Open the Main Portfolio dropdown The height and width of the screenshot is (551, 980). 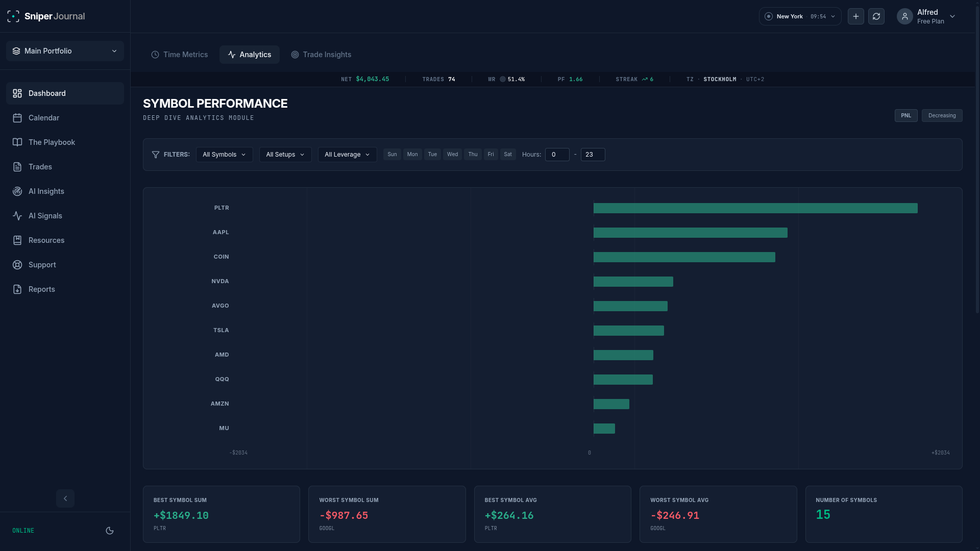click(x=65, y=51)
